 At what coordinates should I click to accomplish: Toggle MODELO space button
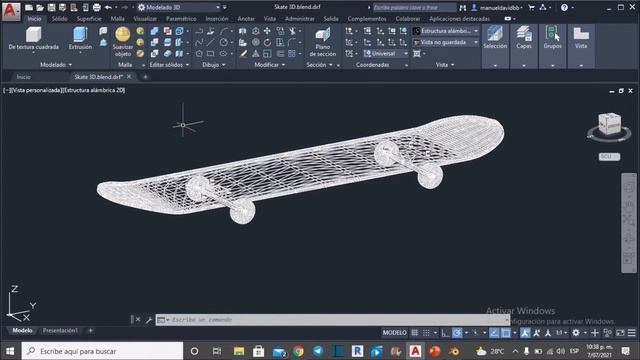pos(394,333)
